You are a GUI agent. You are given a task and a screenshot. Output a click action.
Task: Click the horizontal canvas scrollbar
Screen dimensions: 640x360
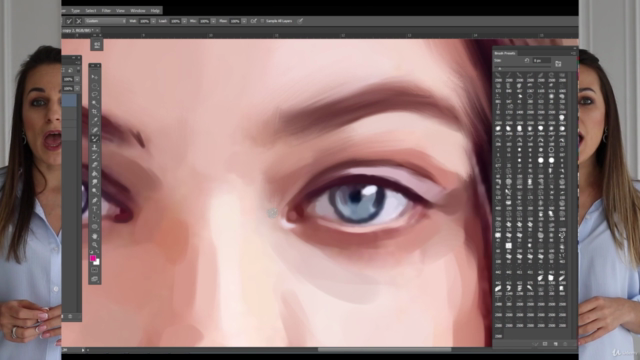point(384,349)
